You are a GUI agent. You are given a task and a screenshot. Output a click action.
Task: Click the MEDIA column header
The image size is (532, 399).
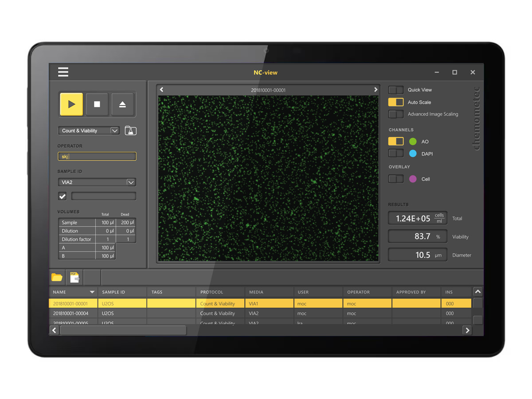pos(269,292)
